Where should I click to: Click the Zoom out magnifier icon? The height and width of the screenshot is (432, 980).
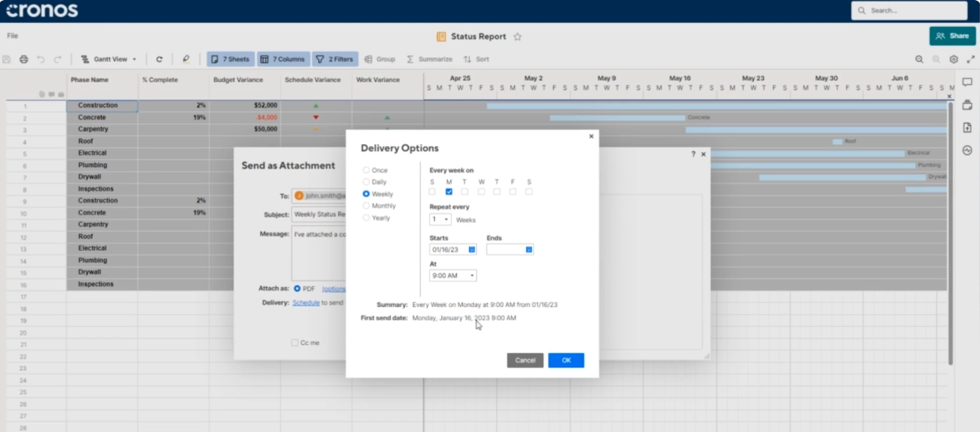click(919, 59)
